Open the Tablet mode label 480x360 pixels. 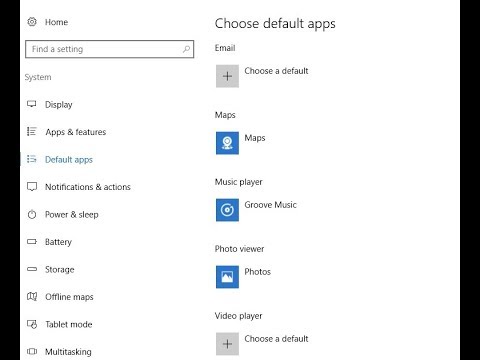coord(69,324)
